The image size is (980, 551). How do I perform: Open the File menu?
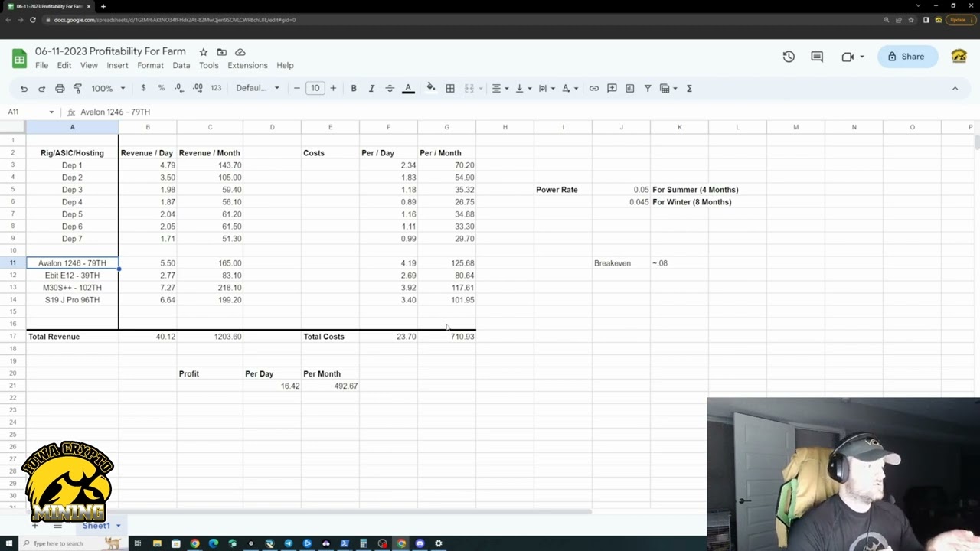tap(41, 66)
